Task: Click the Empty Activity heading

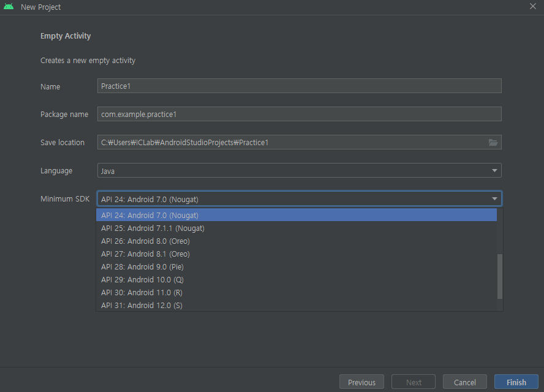Action: coord(66,36)
